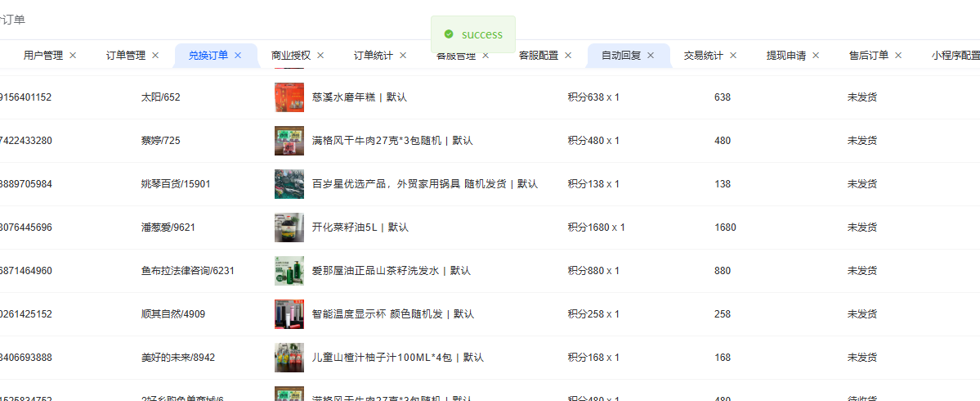Click the price cell 积分880 x 1
The image size is (980, 401).
(x=593, y=271)
